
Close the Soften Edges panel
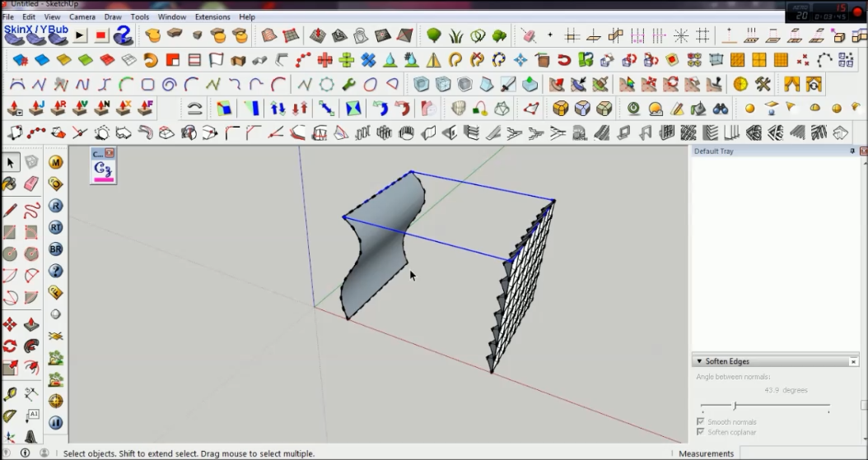pyautogui.click(x=853, y=361)
